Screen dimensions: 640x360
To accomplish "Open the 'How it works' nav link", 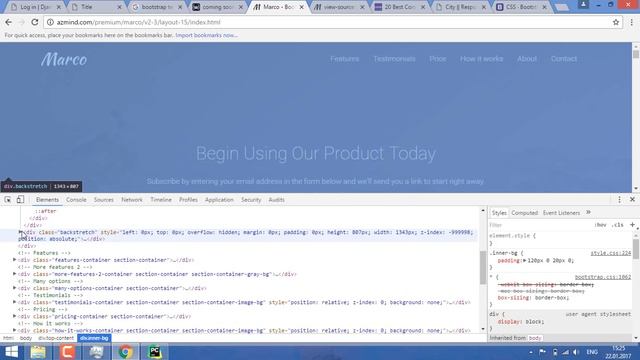I will pyautogui.click(x=482, y=59).
